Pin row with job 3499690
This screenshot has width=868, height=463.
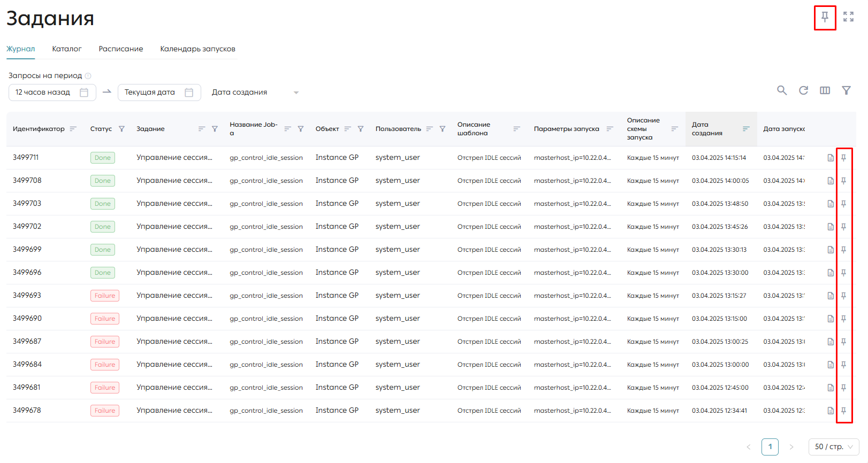843,319
